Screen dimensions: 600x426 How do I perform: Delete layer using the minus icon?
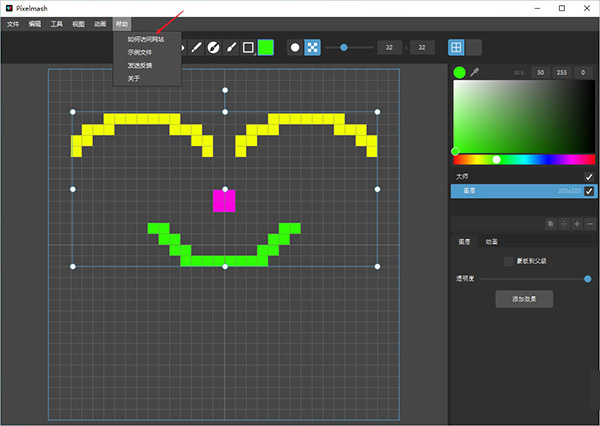click(x=590, y=224)
